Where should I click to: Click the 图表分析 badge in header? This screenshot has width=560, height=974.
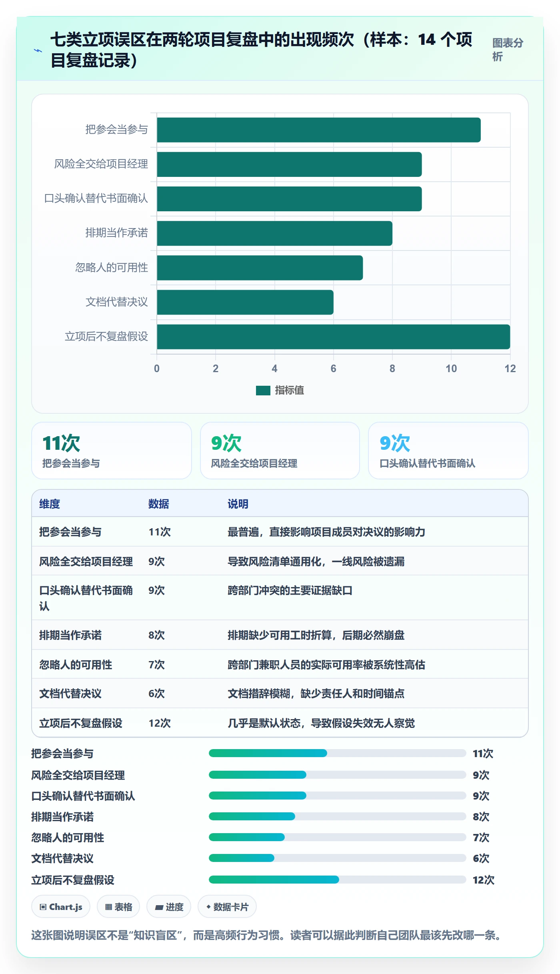[x=508, y=50]
